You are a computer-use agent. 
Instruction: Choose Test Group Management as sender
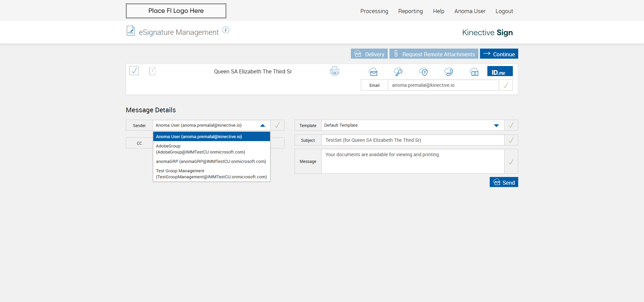coord(211,174)
